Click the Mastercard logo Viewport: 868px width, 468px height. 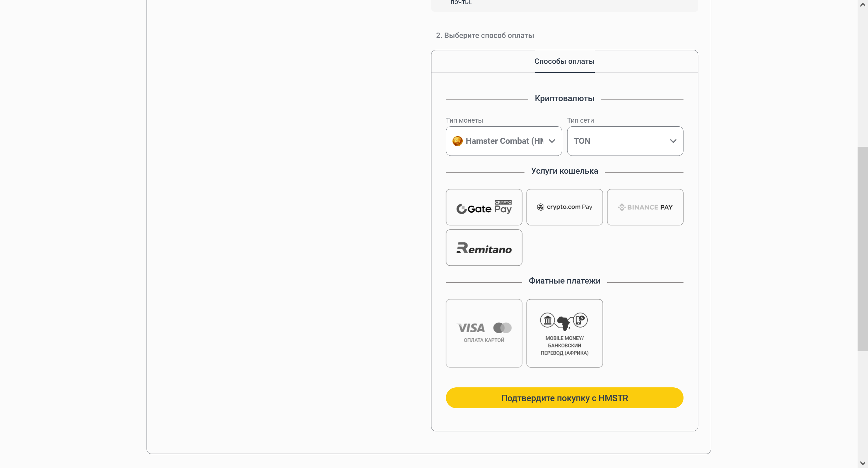[x=502, y=328]
